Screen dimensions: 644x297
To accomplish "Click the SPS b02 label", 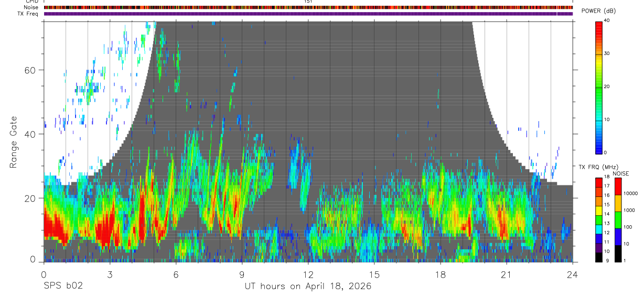I will [63, 286].
